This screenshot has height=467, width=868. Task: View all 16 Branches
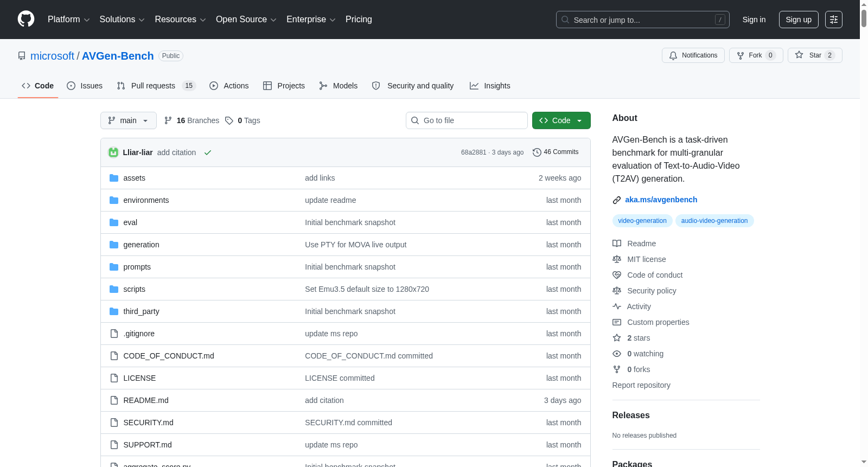[192, 120]
